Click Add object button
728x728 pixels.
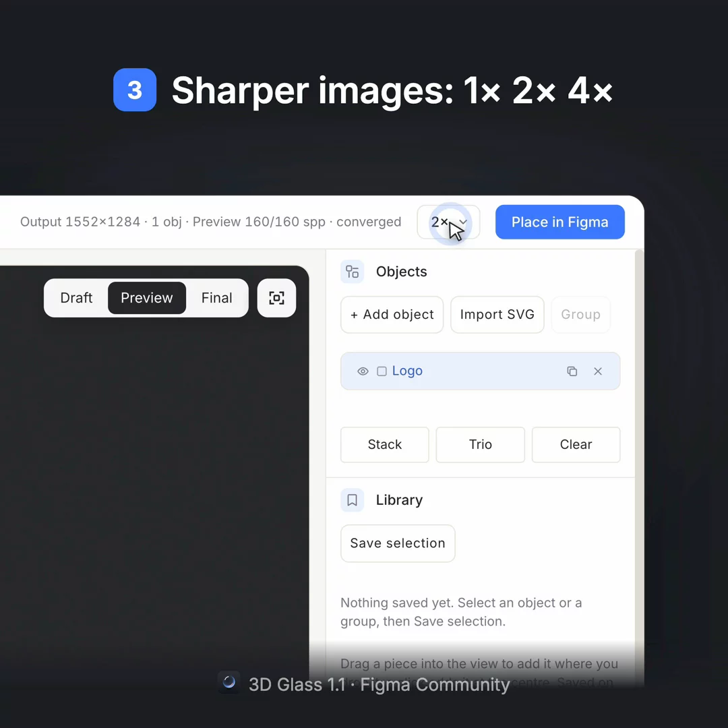[392, 314]
